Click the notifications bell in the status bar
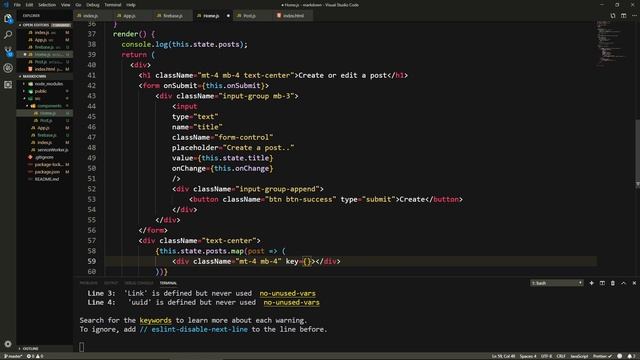 click(x=630, y=356)
